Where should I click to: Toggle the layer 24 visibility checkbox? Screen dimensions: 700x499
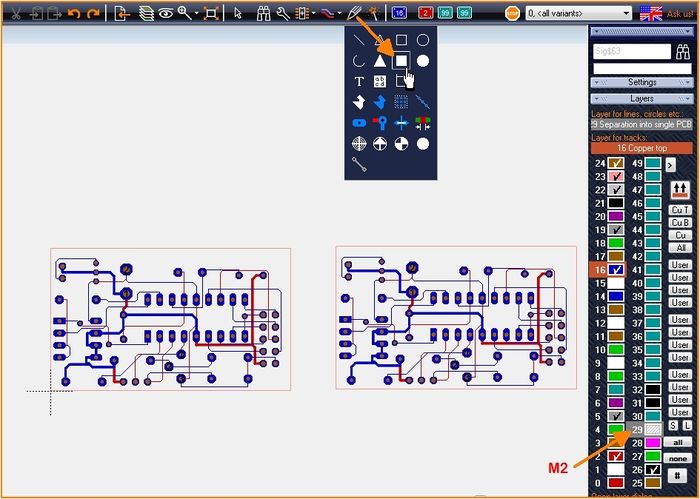coord(617,162)
